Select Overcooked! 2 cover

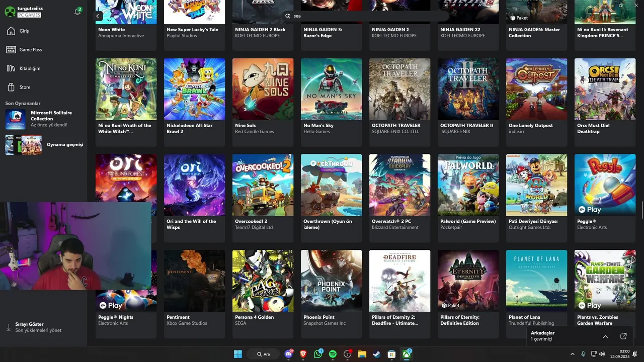coord(263,185)
